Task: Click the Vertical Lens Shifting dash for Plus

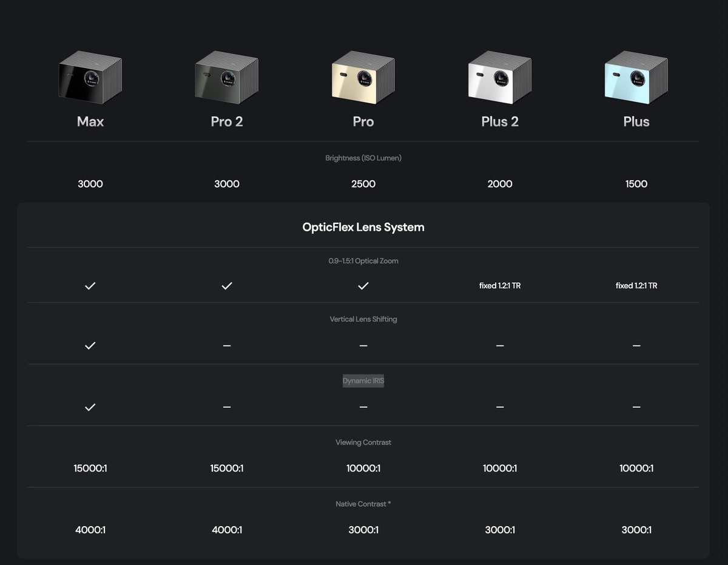Action: (x=636, y=345)
